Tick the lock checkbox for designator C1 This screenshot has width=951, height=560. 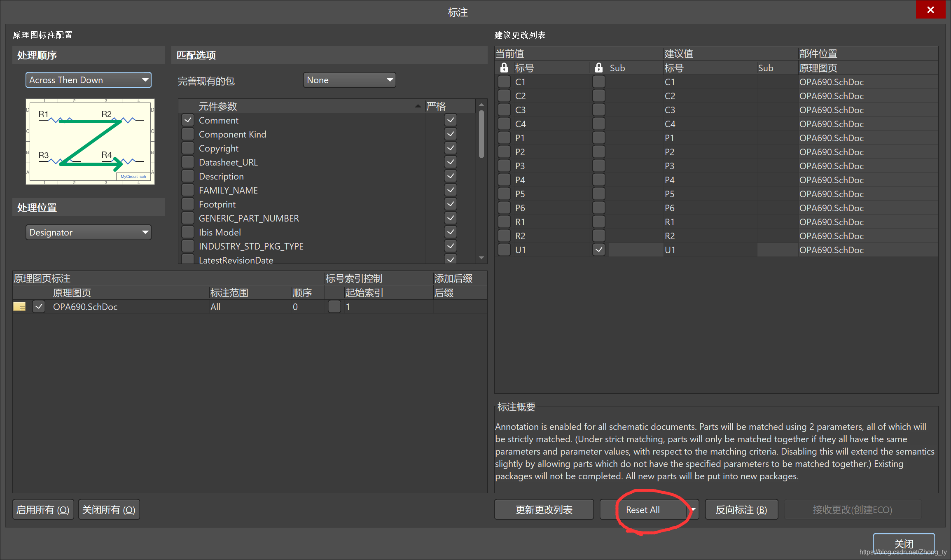coord(504,82)
